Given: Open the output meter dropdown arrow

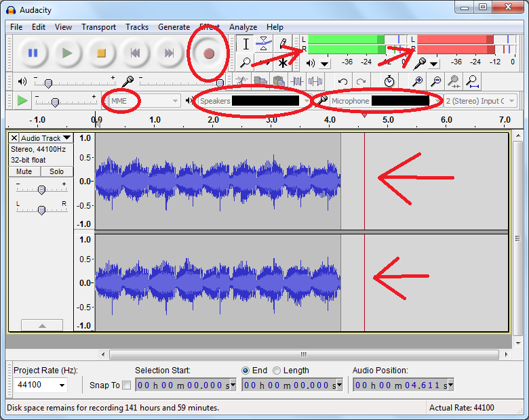Looking at the screenshot, I should click(x=325, y=64).
